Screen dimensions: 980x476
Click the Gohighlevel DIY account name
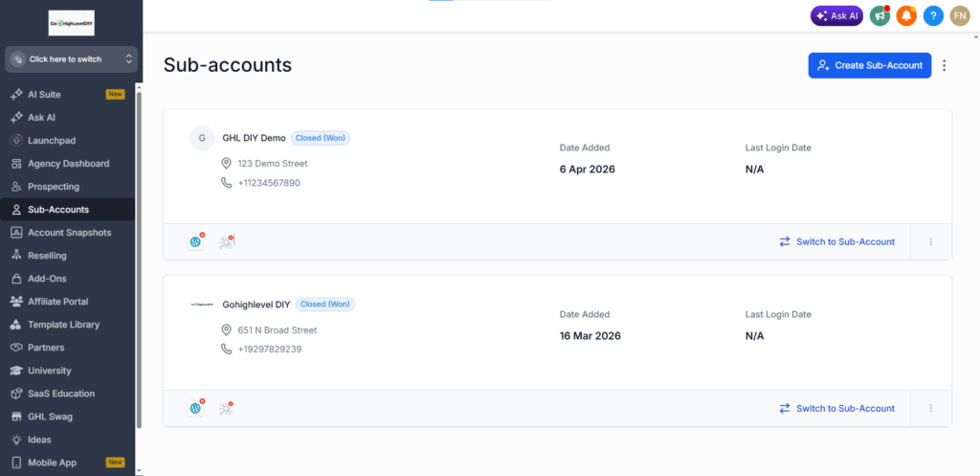point(256,305)
